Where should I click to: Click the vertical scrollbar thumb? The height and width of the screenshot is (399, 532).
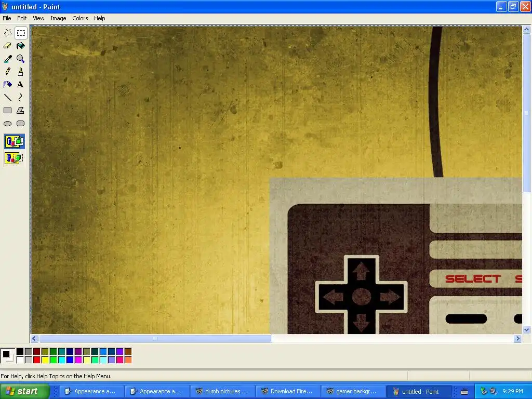click(x=527, y=113)
